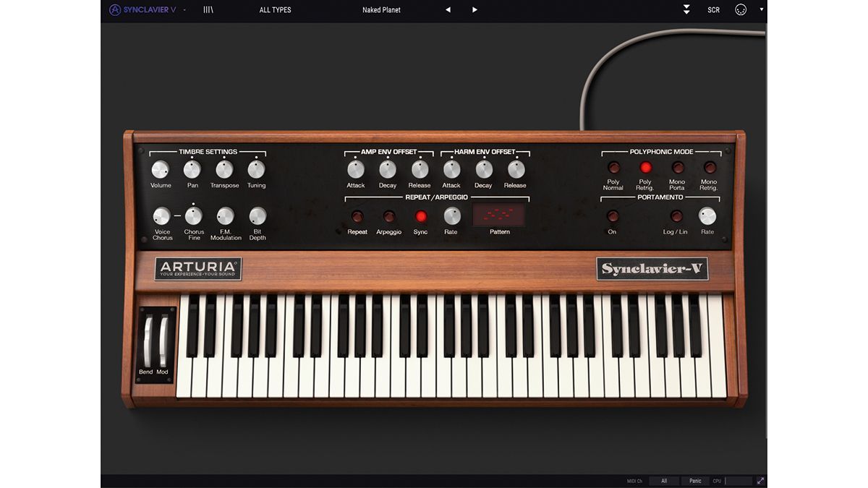Viewport: 868px width, 488px height.
Task: Expand the advanced panel with double-chevron icon
Action: pyautogui.click(x=686, y=9)
